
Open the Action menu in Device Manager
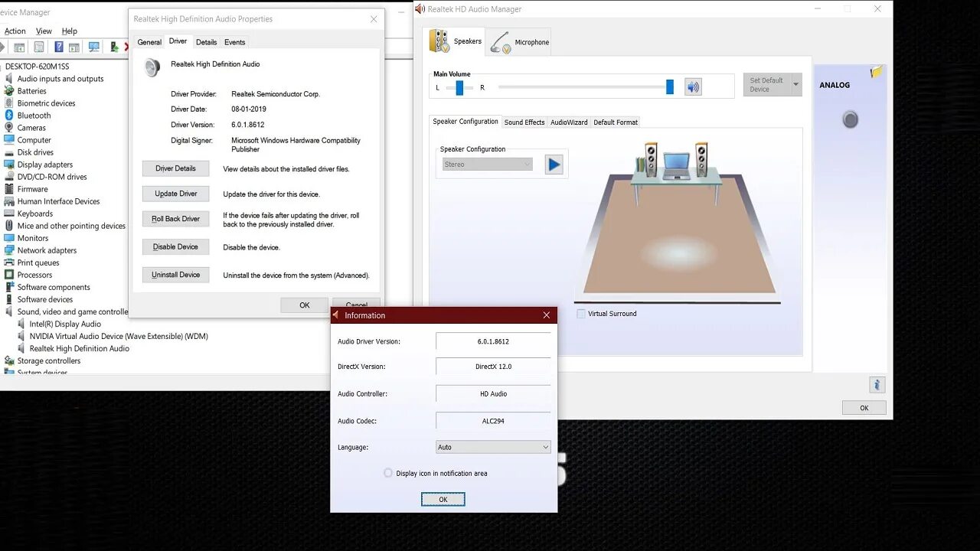tap(15, 31)
